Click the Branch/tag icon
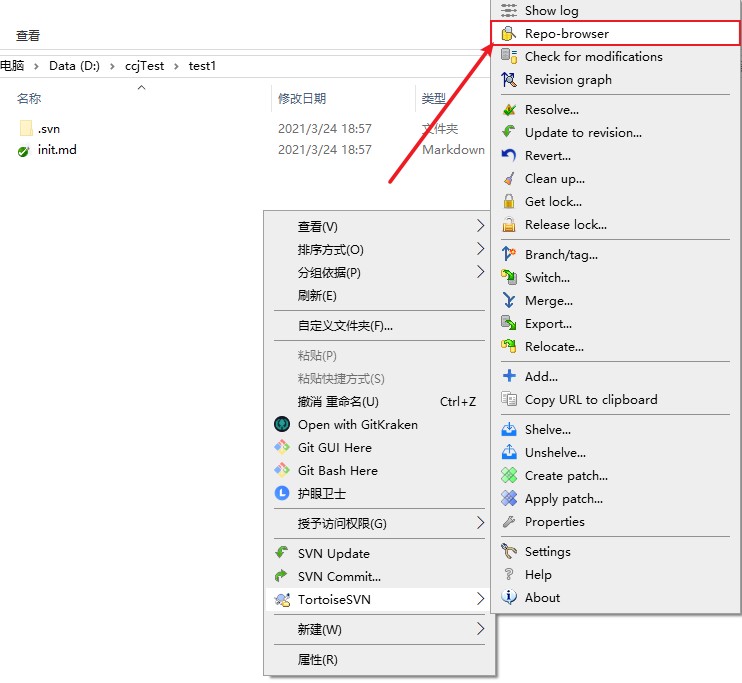742x683 pixels. [509, 255]
